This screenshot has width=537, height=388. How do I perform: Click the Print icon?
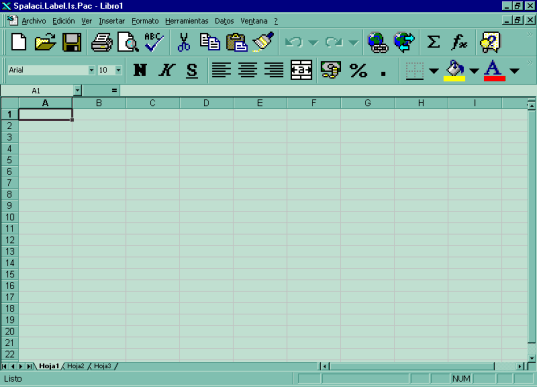click(102, 43)
